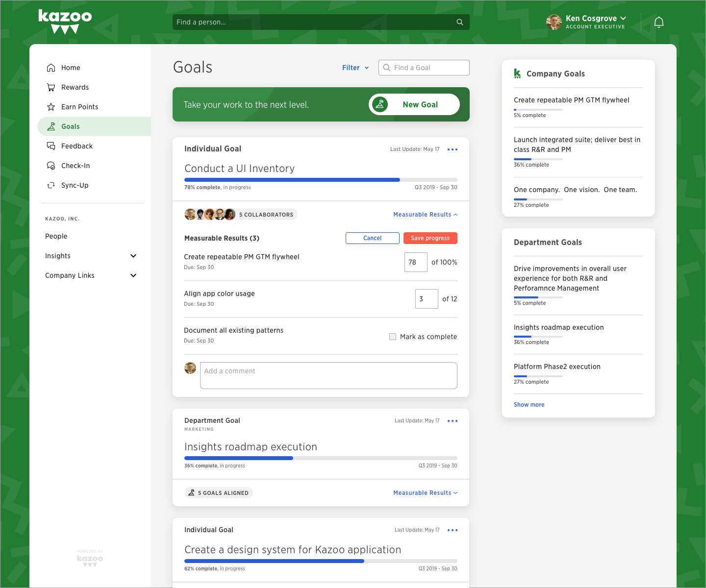Click Ken Cosgrove's profile avatar

(554, 22)
